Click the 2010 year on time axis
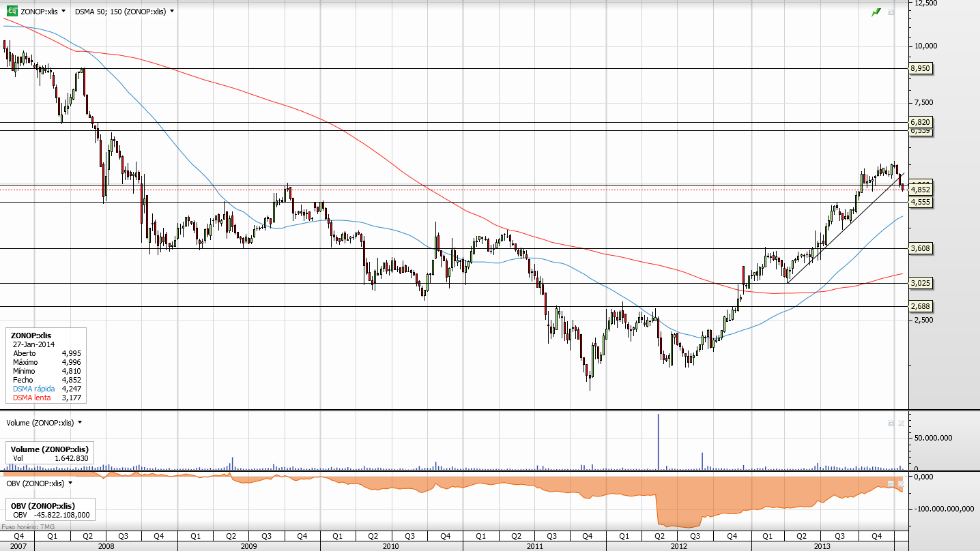 [x=391, y=546]
